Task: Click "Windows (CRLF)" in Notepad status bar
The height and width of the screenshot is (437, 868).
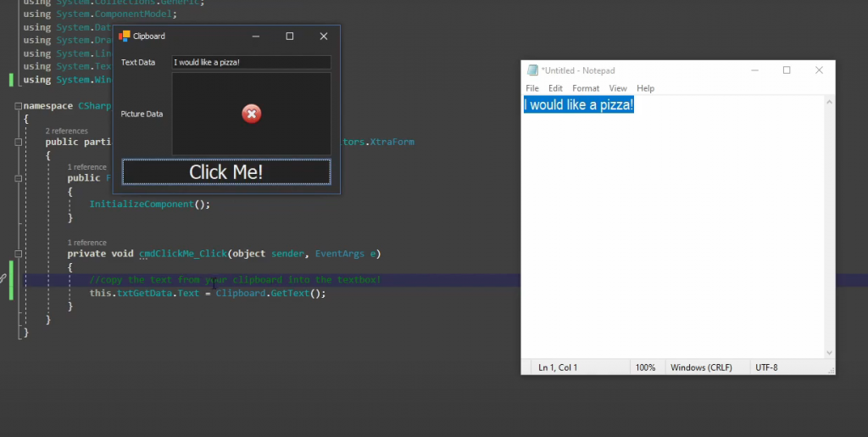Action: pyautogui.click(x=701, y=367)
